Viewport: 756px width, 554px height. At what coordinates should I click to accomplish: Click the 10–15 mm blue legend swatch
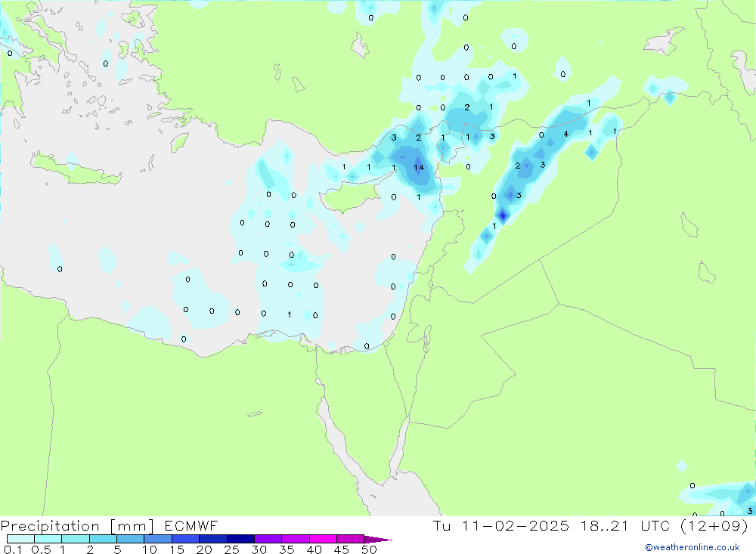[158, 539]
